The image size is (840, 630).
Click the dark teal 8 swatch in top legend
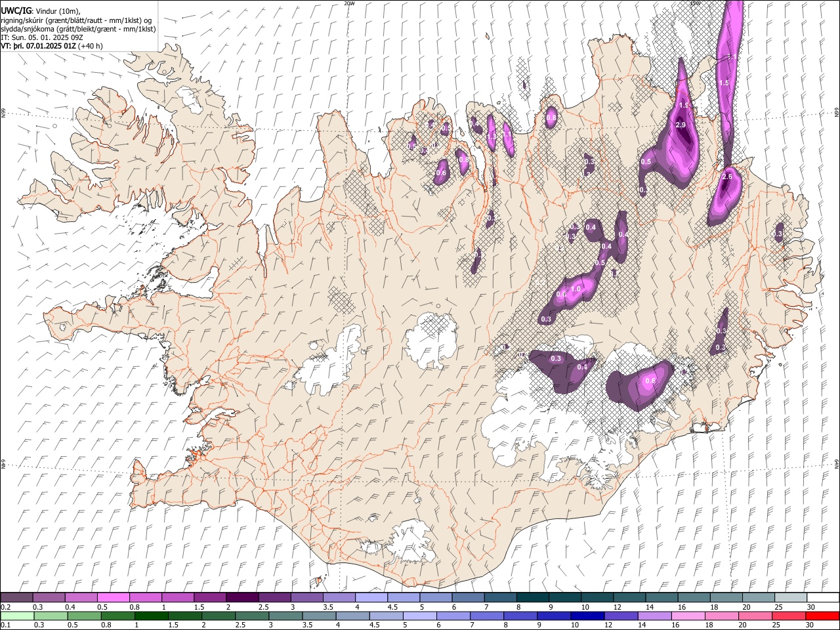pyautogui.click(x=532, y=598)
